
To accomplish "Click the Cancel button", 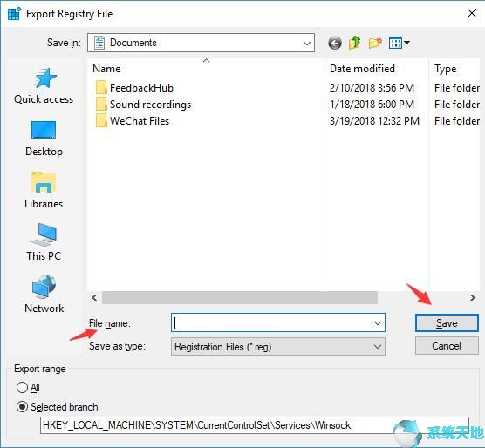I will pyautogui.click(x=447, y=346).
